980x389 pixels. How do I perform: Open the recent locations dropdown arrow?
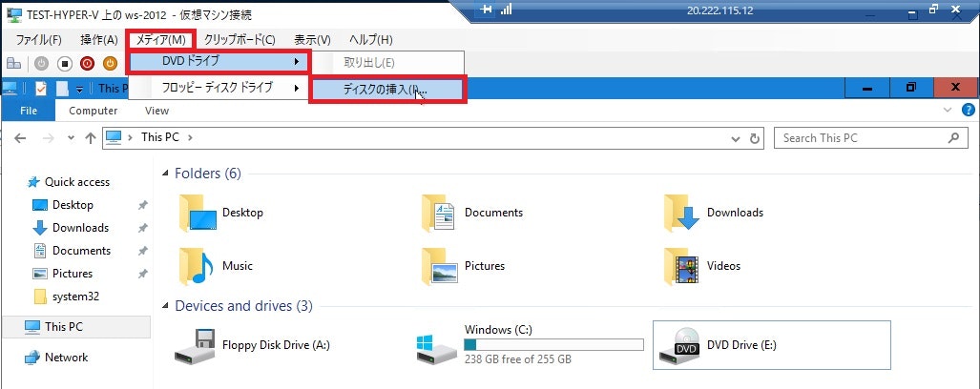click(71, 138)
